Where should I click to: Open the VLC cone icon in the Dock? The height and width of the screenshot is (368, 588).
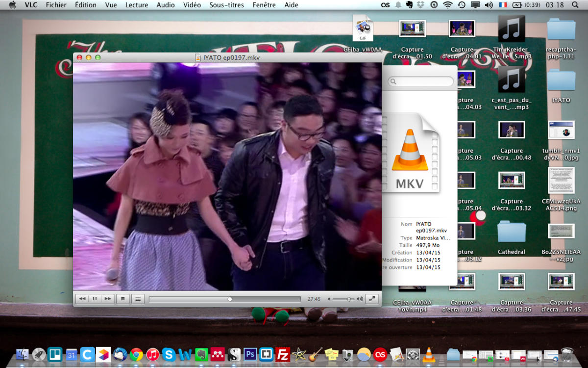(429, 354)
